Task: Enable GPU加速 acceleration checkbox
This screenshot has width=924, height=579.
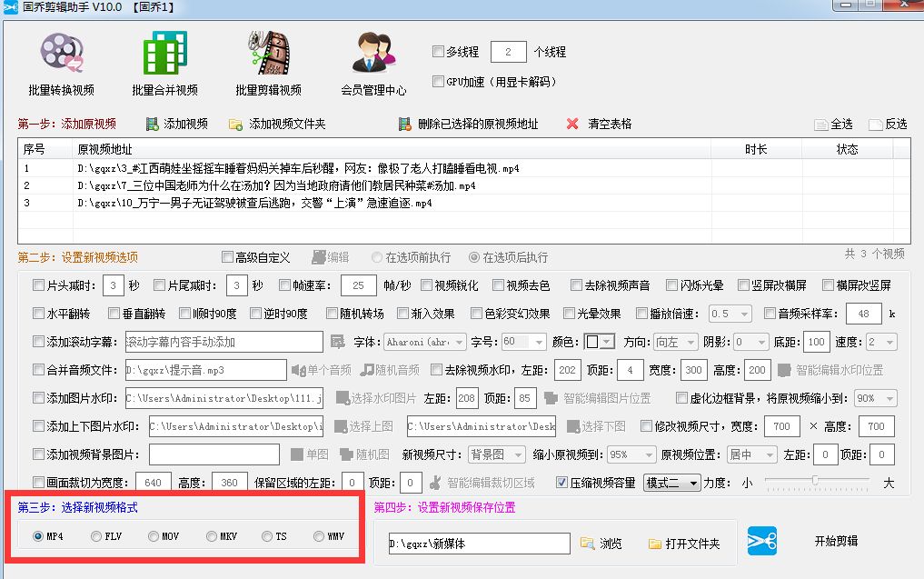Action: click(439, 81)
